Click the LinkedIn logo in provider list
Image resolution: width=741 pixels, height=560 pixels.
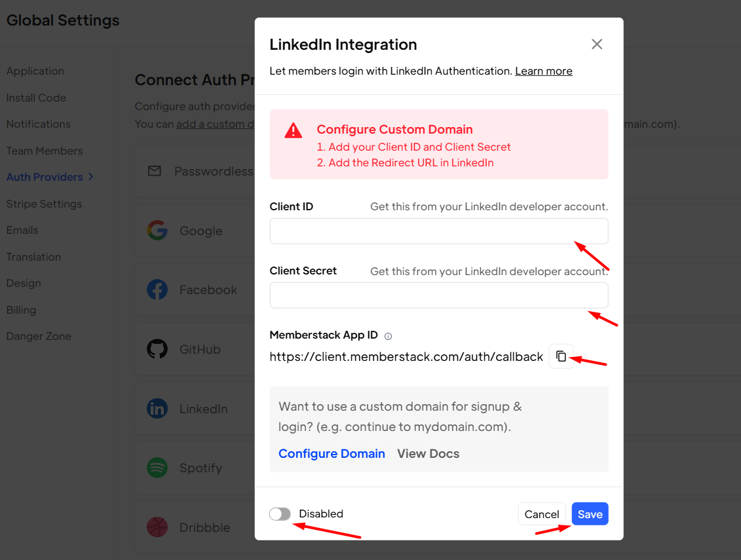(157, 409)
